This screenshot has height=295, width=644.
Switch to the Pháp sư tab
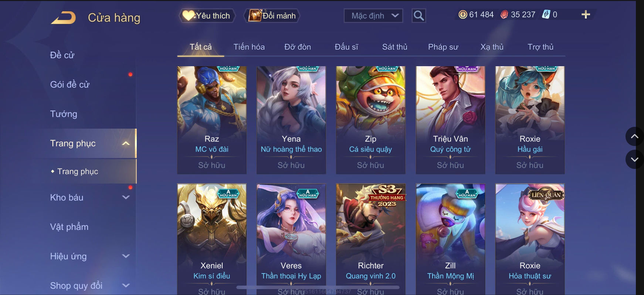(x=443, y=47)
